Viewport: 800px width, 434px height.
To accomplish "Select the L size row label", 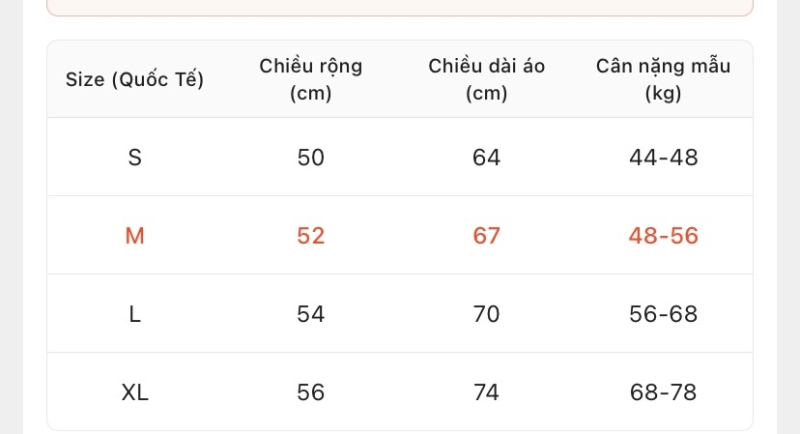I will 135,314.
